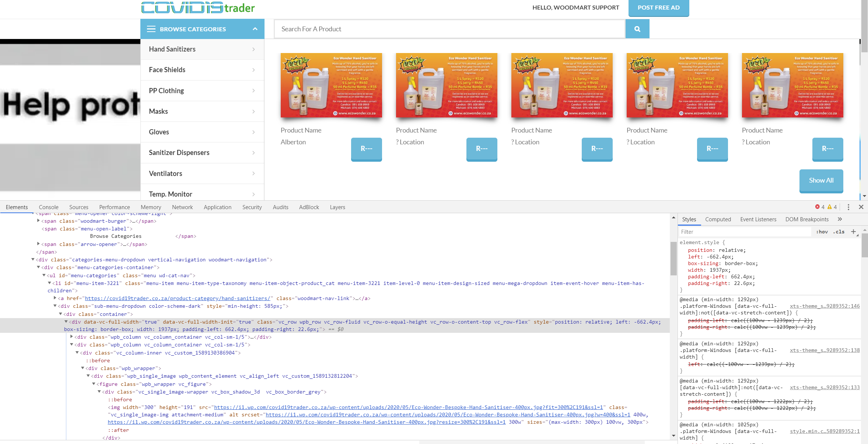Toggle the .cls class editor
868x444 pixels.
(x=839, y=232)
